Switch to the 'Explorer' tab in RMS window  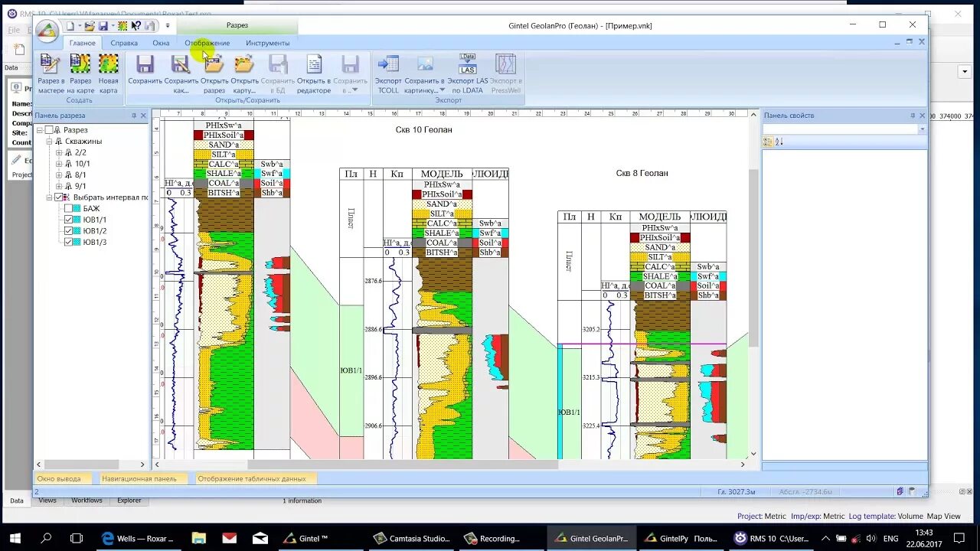pos(129,500)
